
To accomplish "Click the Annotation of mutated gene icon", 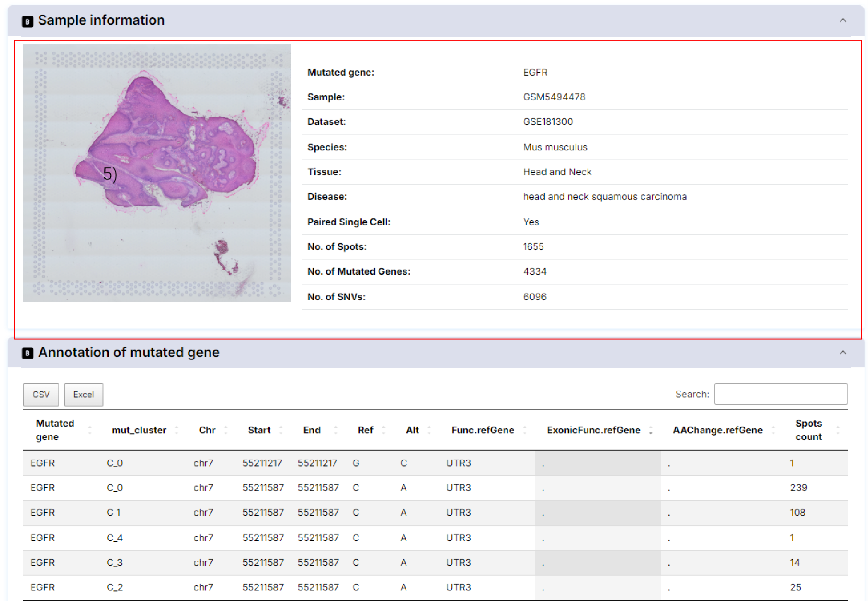I will 28,353.
